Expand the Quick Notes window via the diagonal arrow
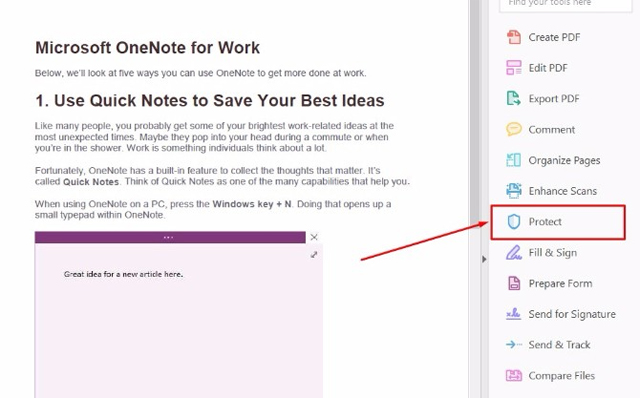The image size is (640, 398). 314,255
